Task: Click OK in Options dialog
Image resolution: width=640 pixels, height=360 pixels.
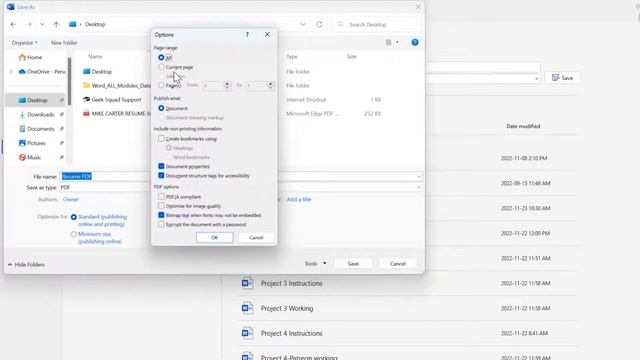Action: 215,238
